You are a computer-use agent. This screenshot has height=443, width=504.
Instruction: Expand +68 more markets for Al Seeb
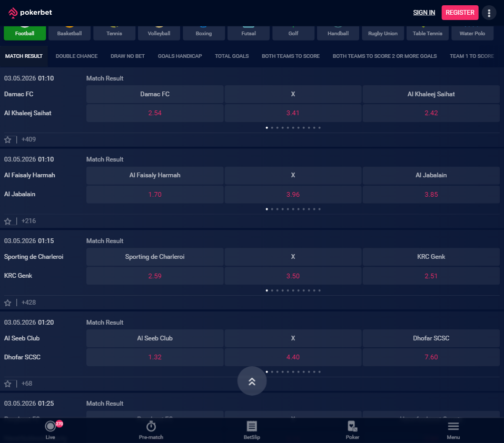coord(27,384)
